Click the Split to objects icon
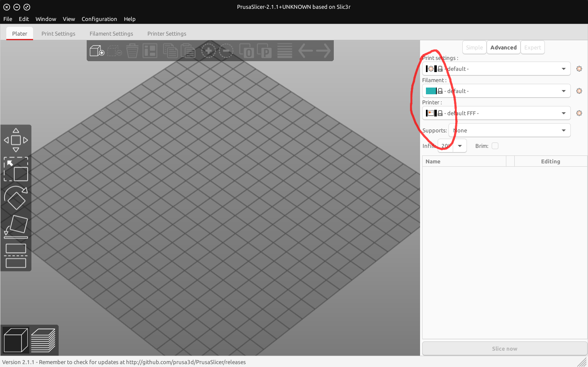The width and height of the screenshot is (588, 367). [247, 51]
